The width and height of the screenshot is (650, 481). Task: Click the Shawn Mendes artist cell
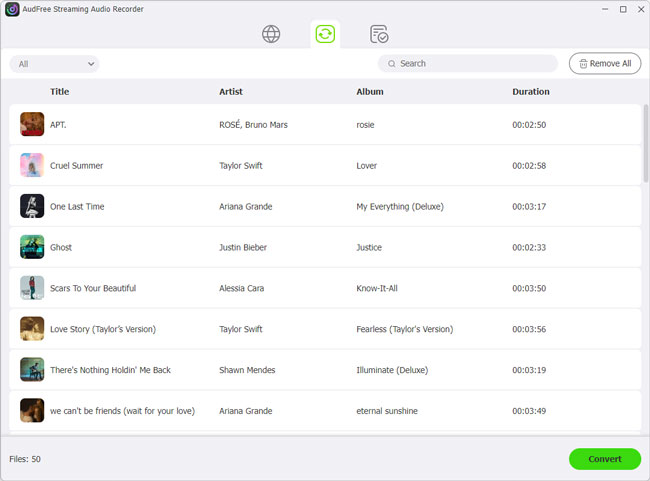point(247,370)
